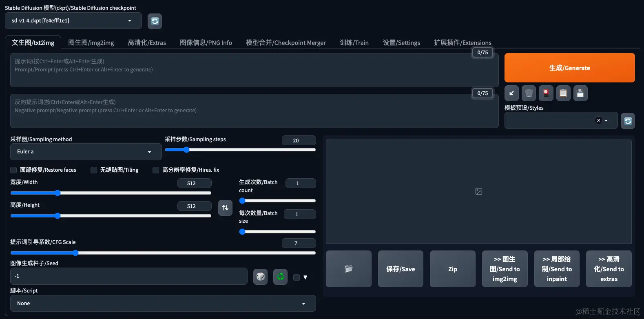This screenshot has width=644, height=319.
Task: Open the Styles dropdown arrow
Action: tap(606, 120)
